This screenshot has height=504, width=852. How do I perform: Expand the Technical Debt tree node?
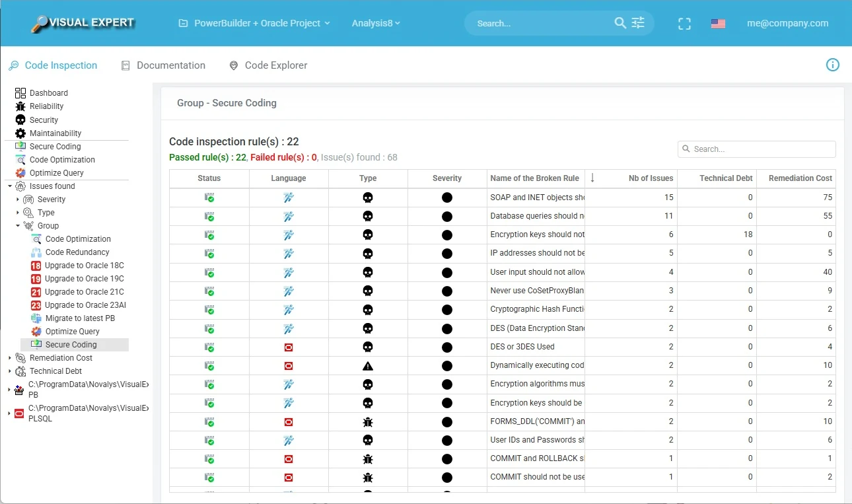point(10,371)
